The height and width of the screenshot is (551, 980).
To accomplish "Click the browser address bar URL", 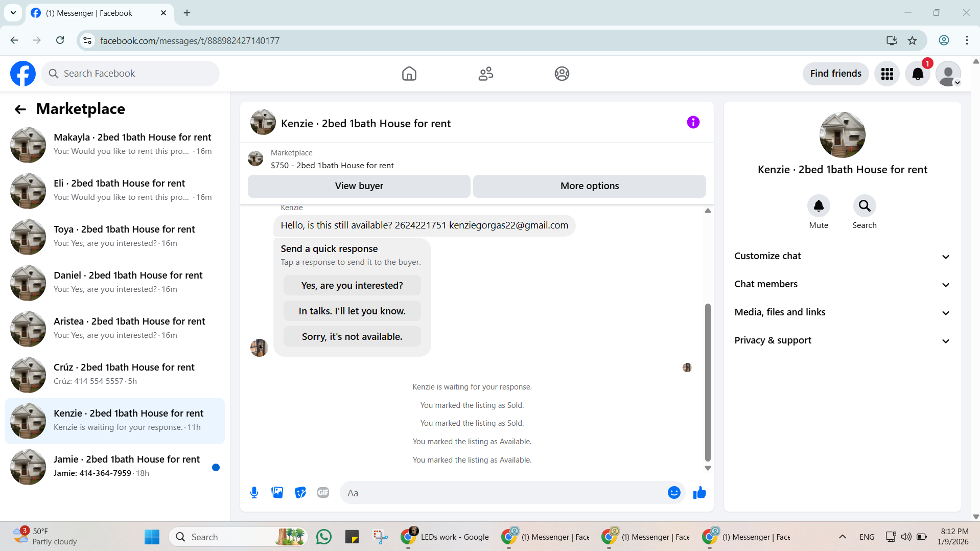I will 190,40.
